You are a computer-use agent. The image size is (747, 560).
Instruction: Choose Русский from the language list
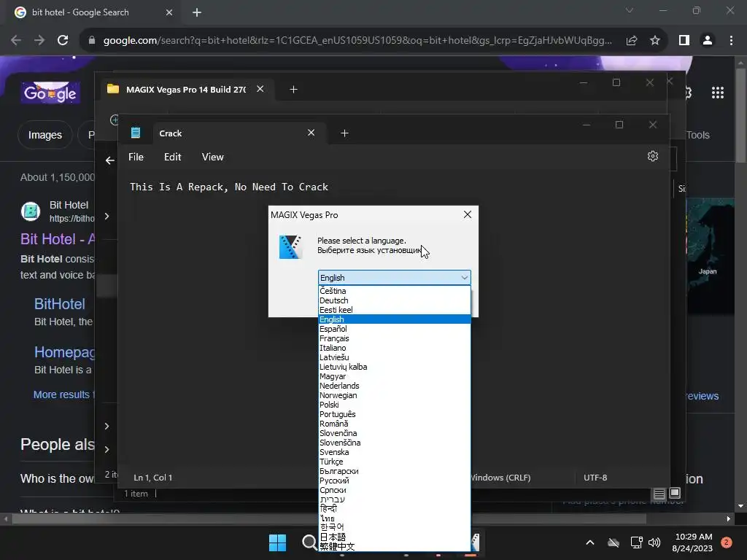coord(395,481)
